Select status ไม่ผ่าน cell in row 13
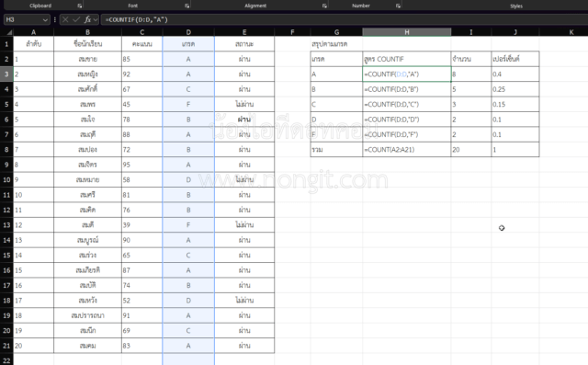 click(244, 224)
